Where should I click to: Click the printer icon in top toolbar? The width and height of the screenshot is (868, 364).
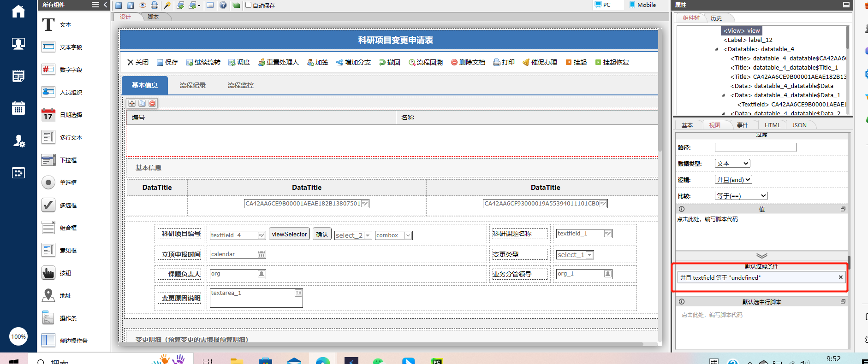click(x=155, y=6)
